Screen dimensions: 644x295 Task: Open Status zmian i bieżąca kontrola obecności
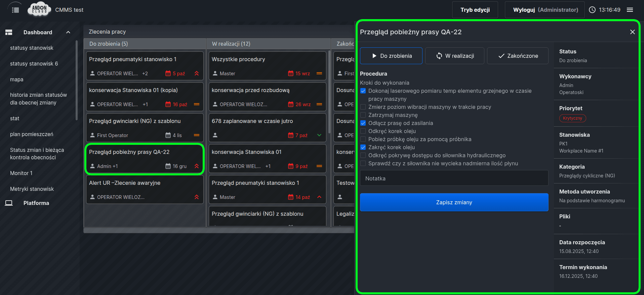click(x=37, y=154)
